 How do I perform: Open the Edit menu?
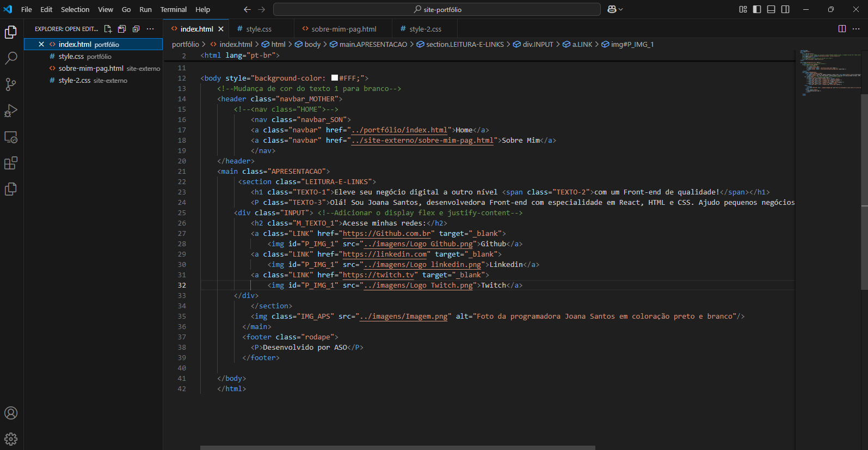coord(46,9)
